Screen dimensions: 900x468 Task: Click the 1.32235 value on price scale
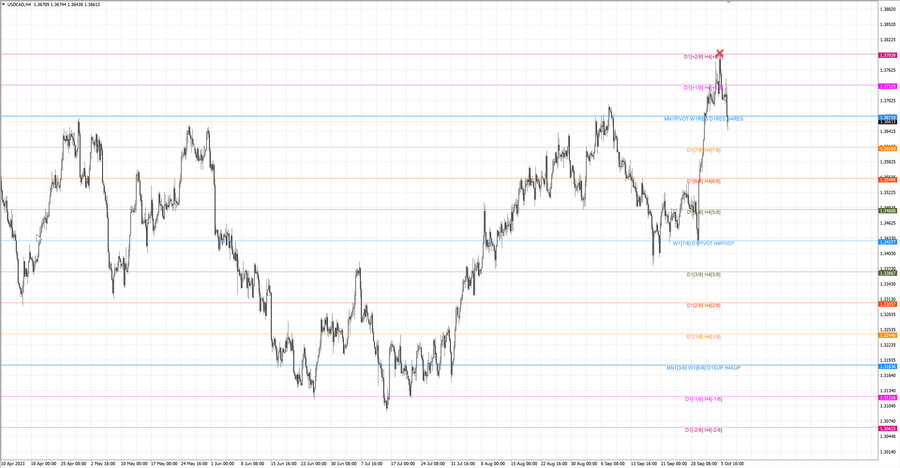(x=889, y=345)
